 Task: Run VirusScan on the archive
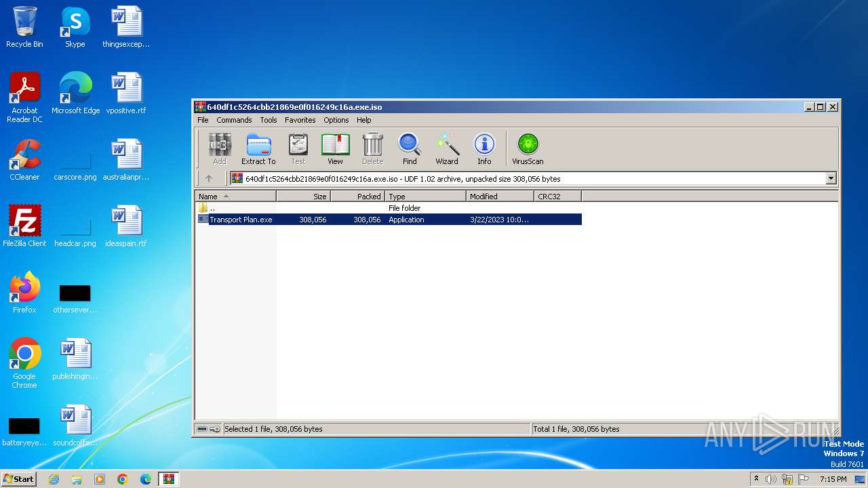[528, 149]
